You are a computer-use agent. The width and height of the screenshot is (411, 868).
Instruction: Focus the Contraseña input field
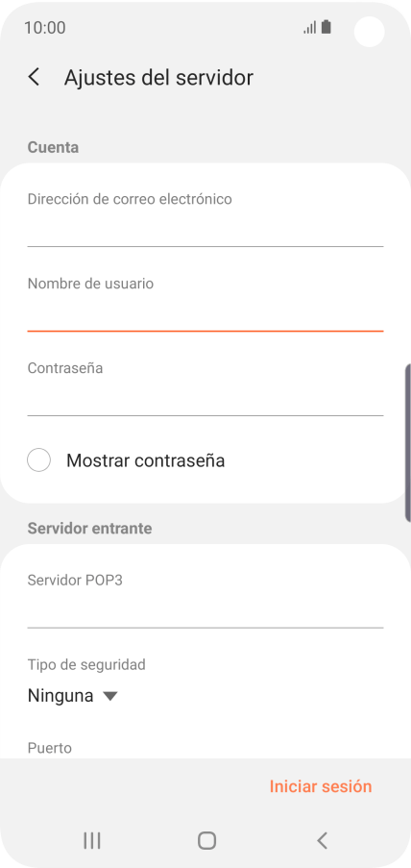pos(205,387)
